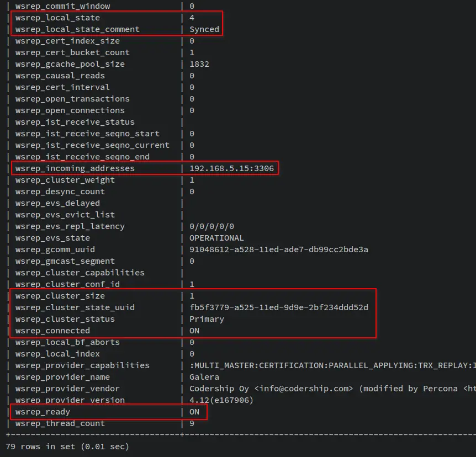This screenshot has width=476, height=457.
Task: Select the :MULTI_MASTER:CERTIFICATION capabilities value
Action: click(333, 366)
